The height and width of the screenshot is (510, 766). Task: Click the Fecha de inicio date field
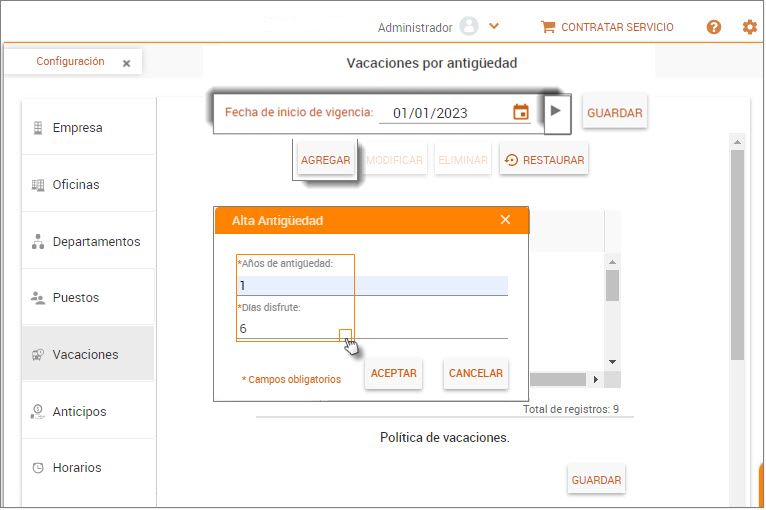click(x=445, y=113)
